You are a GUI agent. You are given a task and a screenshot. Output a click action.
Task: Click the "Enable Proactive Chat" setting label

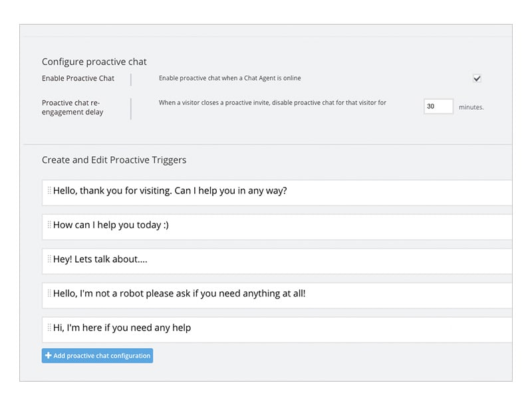coord(78,78)
